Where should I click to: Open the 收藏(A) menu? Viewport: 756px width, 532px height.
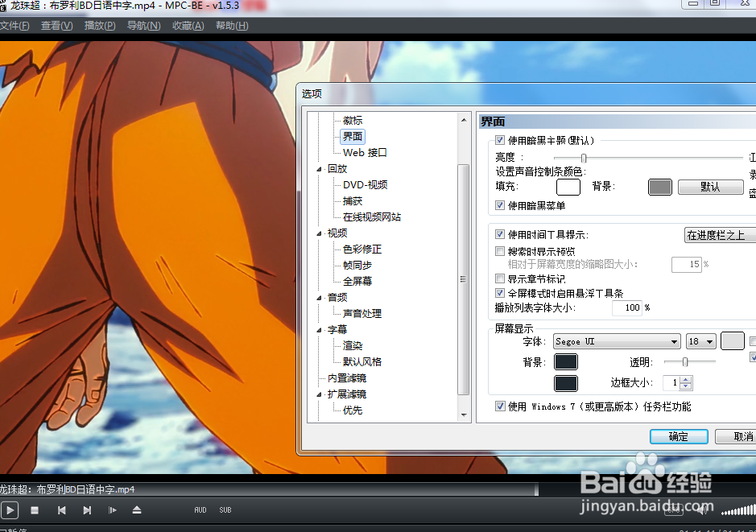188,26
